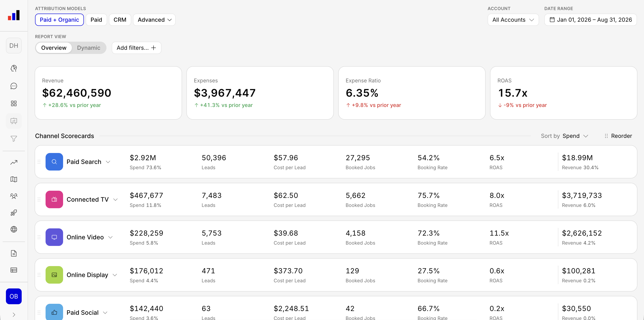Open the DH workspace avatar
Screen dimensions: 644x320
[x=14, y=46]
